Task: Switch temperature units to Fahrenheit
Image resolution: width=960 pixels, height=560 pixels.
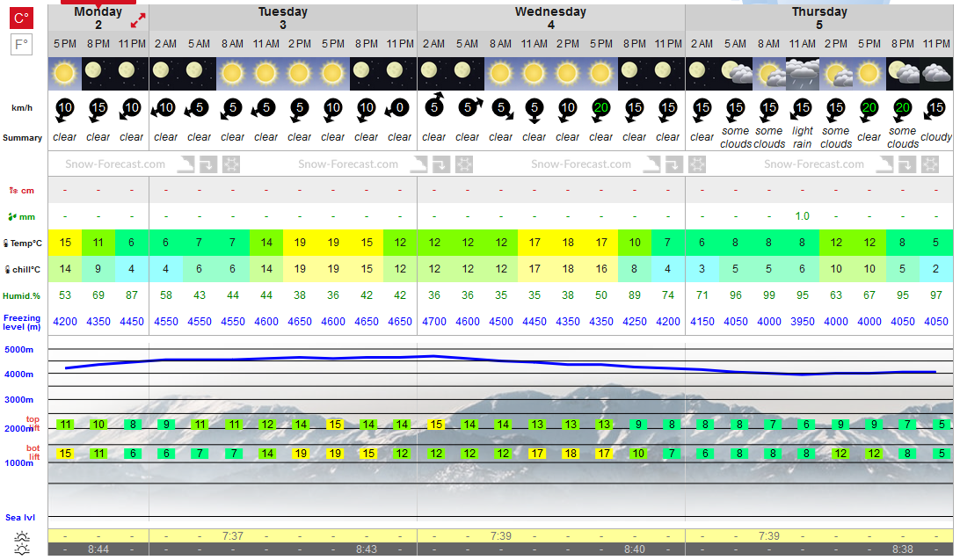Action: point(21,45)
